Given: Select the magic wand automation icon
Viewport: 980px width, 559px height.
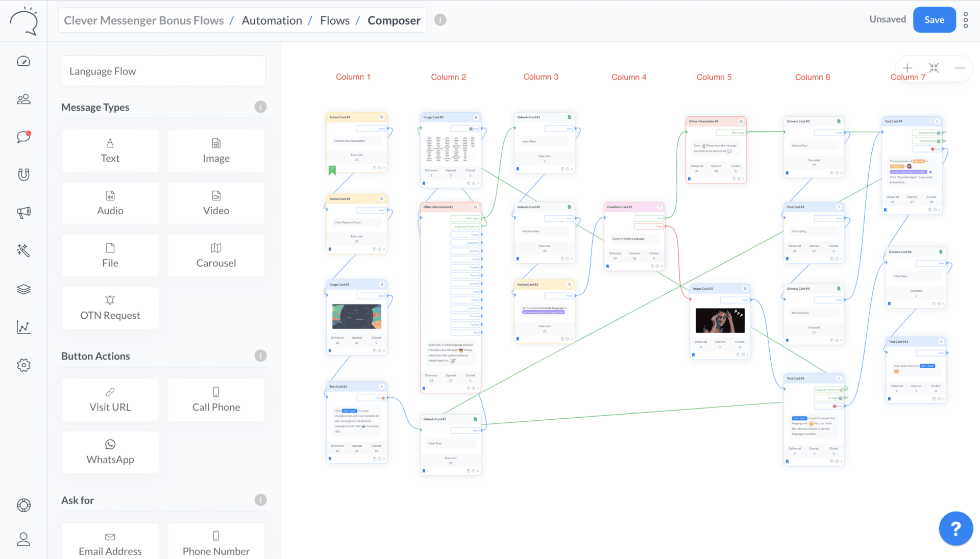Looking at the screenshot, I should pos(23,250).
